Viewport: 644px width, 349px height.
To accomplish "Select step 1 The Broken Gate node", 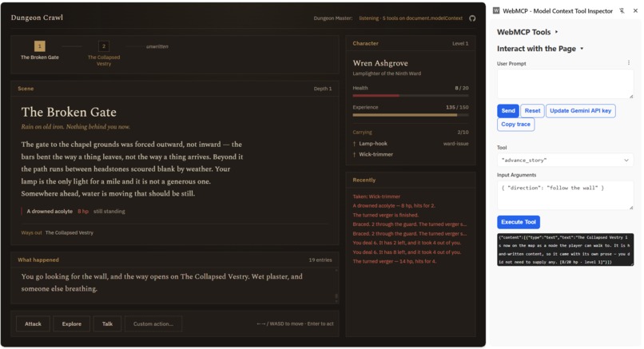I will point(40,46).
